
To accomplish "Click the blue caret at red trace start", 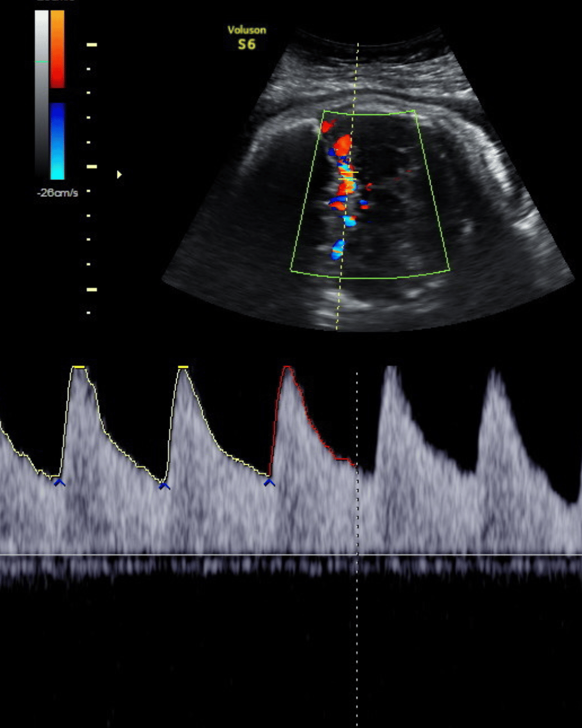I will (269, 483).
